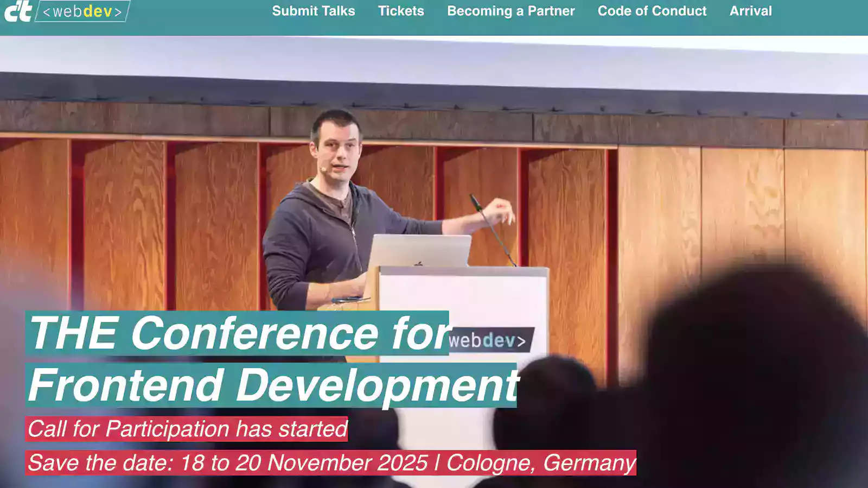The width and height of the screenshot is (868, 488).
Task: Open Becoming a Partner link
Action: pyautogui.click(x=510, y=11)
